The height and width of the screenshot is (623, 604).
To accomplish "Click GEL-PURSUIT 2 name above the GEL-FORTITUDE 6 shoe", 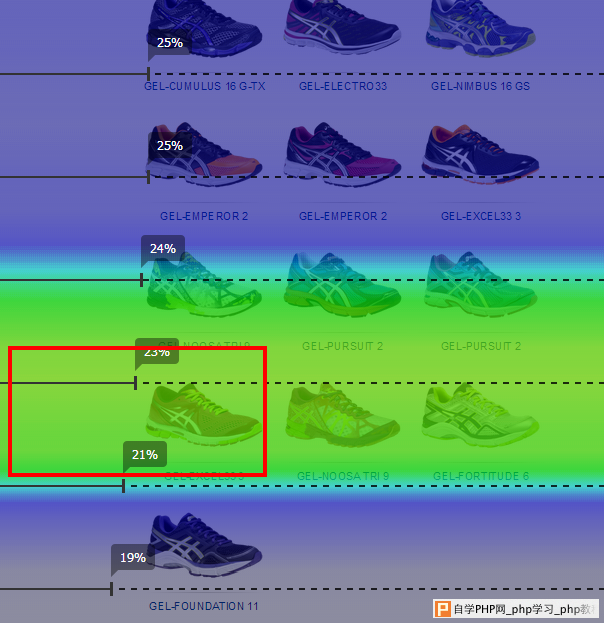I will click(481, 346).
